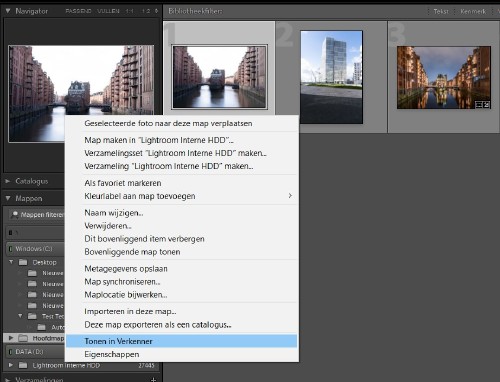Select Dit bovenliggend item verbergen
This screenshot has height=382, width=500.
(182, 239)
